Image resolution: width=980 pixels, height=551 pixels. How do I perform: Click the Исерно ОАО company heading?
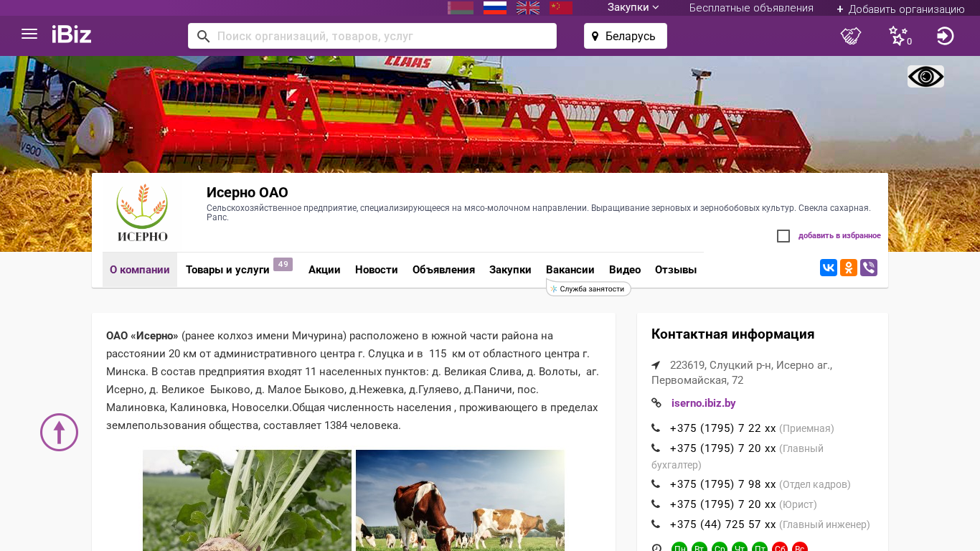tap(248, 192)
